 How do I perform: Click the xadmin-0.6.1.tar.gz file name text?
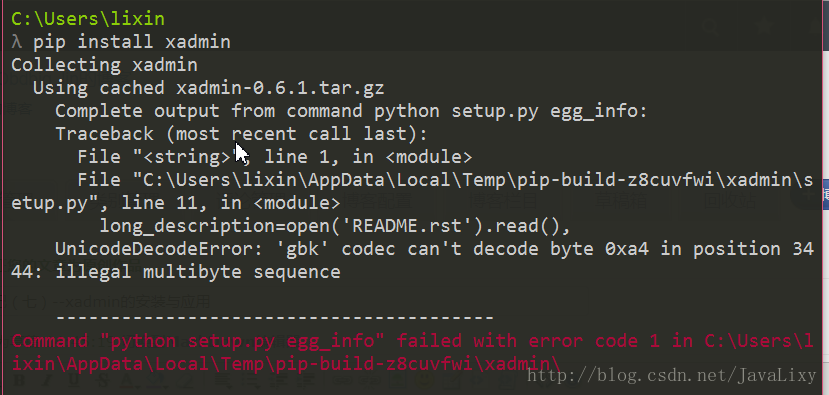(x=280, y=88)
